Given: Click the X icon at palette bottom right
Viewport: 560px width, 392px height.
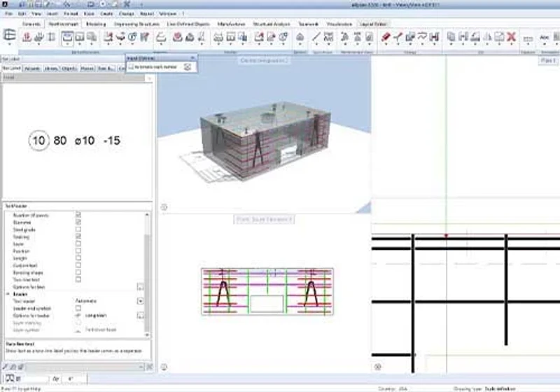Looking at the screenshot, I should click(x=150, y=367).
